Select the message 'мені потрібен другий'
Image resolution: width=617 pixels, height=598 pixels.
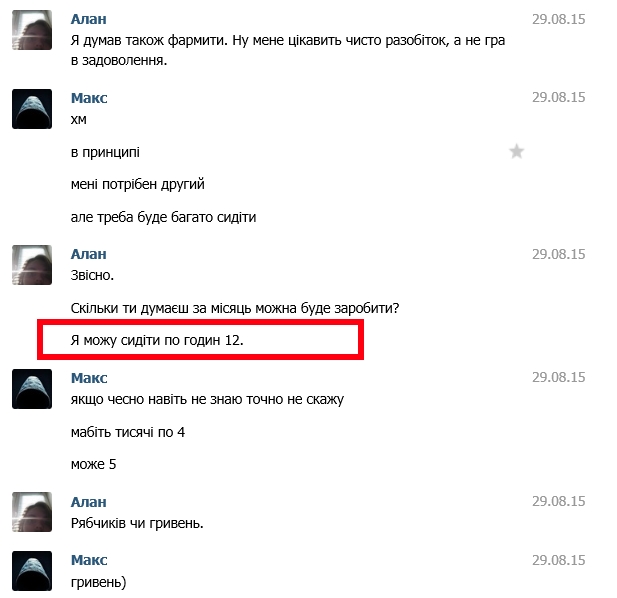pyautogui.click(x=138, y=184)
